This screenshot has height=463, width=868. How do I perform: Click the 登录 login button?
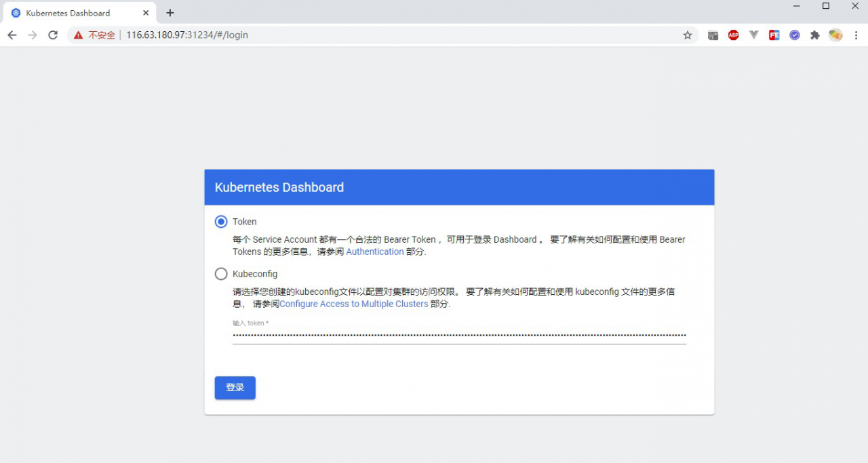(235, 388)
